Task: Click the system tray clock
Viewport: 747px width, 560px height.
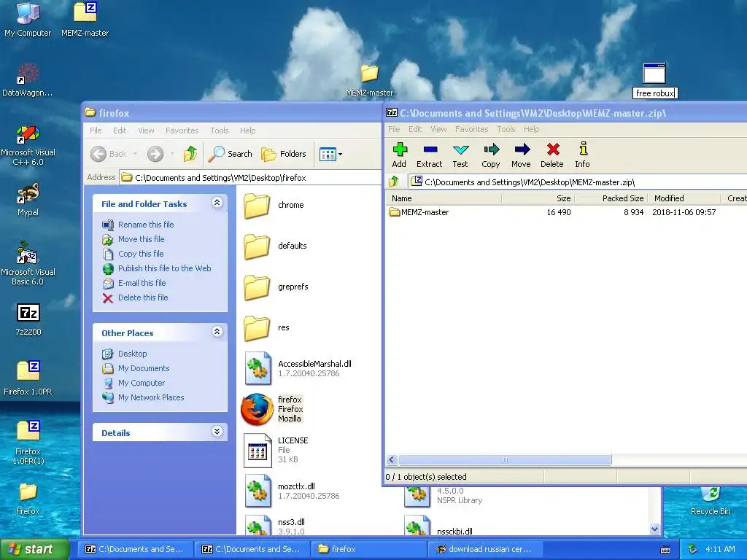Action: click(x=720, y=549)
